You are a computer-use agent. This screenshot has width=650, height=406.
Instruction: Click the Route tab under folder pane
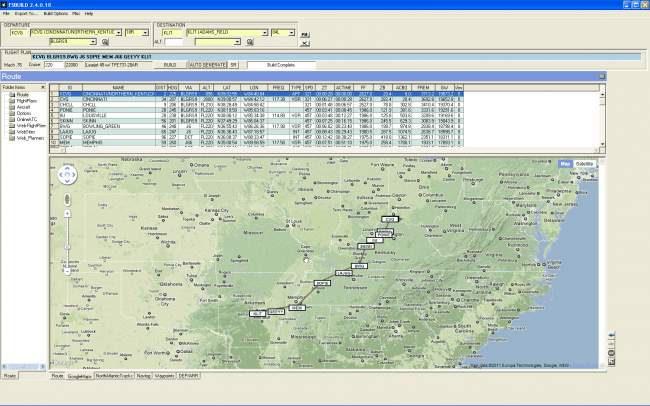pyautogui.click(x=10, y=376)
